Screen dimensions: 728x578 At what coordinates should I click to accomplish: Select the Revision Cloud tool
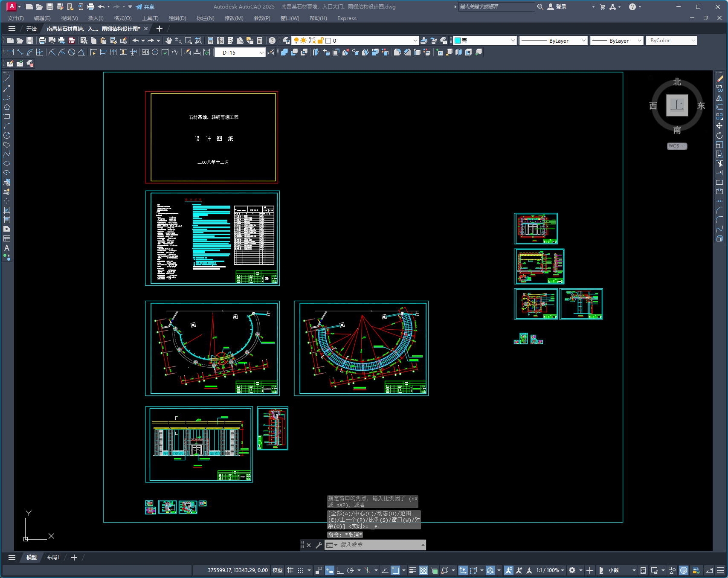7,145
